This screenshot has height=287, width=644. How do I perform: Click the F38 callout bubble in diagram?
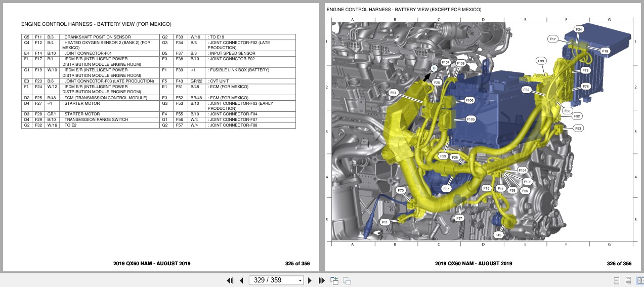click(x=512, y=191)
